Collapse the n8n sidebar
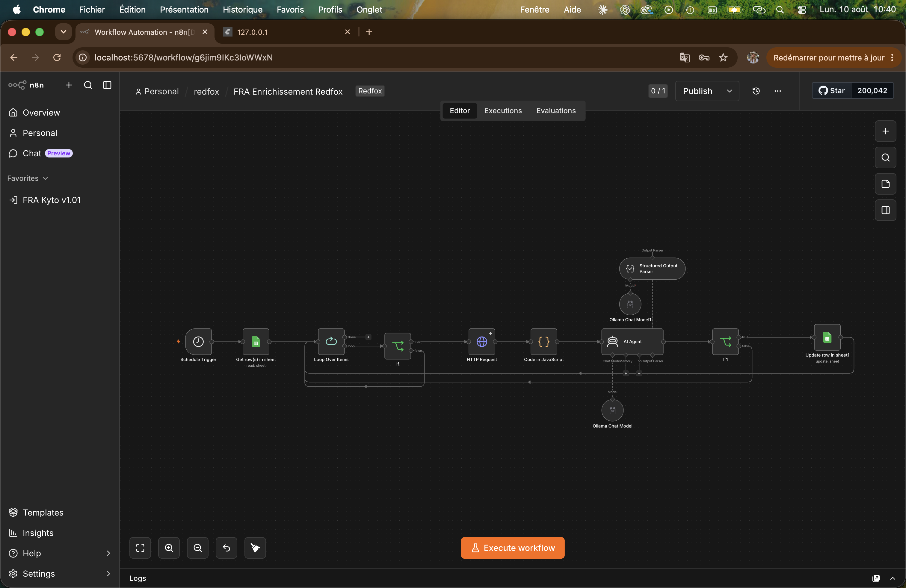The width and height of the screenshot is (906, 588). (107, 85)
